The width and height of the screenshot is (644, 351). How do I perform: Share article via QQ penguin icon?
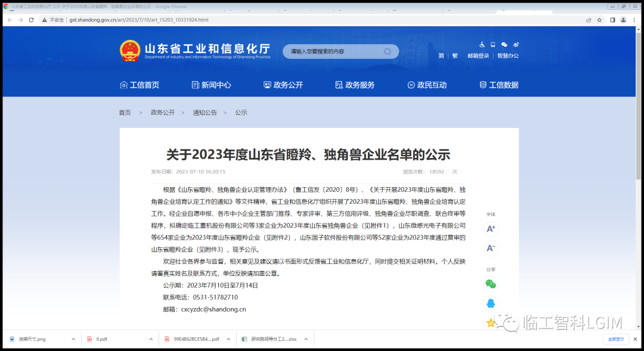(491, 303)
